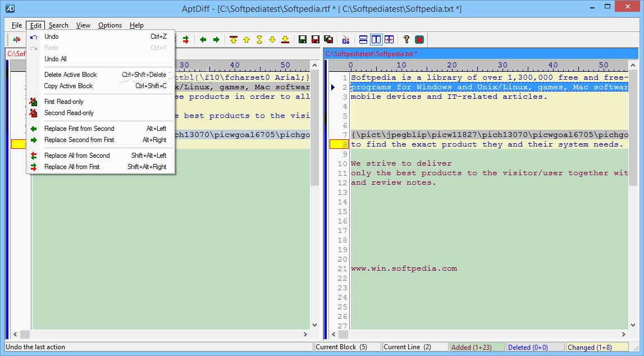
Task: Click line 'mobile devices and IT-related articles.'
Action: click(449, 97)
